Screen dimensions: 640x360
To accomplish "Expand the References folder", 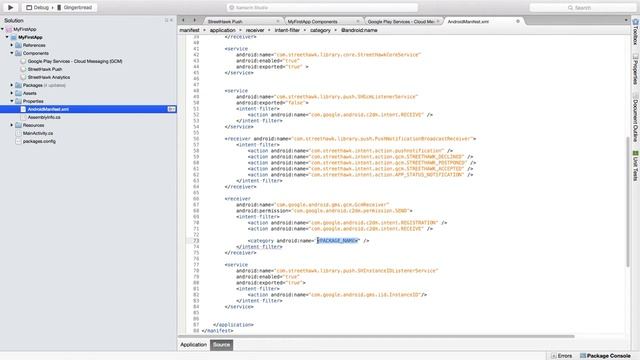I will tap(12, 45).
